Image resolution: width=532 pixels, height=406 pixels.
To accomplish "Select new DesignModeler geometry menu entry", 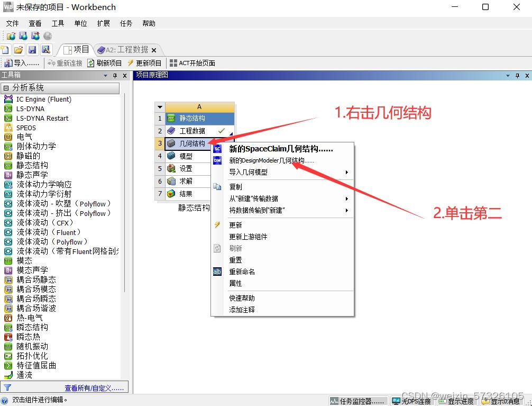I will coord(271,160).
